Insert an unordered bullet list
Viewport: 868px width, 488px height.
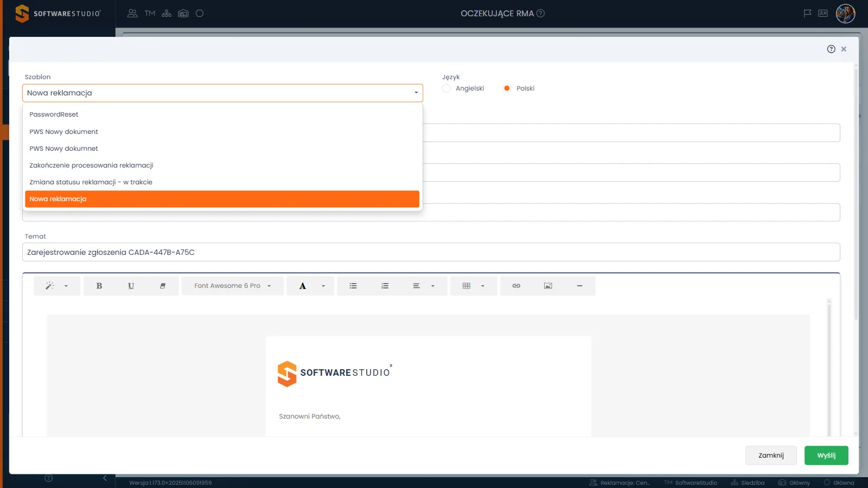[x=353, y=286]
